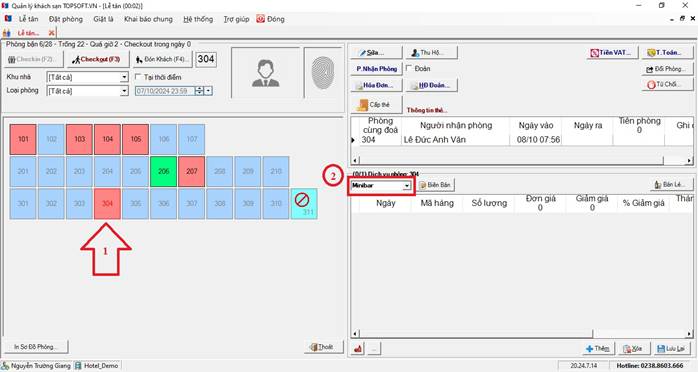Click the Thoát exit button
This screenshot has width=698, height=372.
[325, 347]
